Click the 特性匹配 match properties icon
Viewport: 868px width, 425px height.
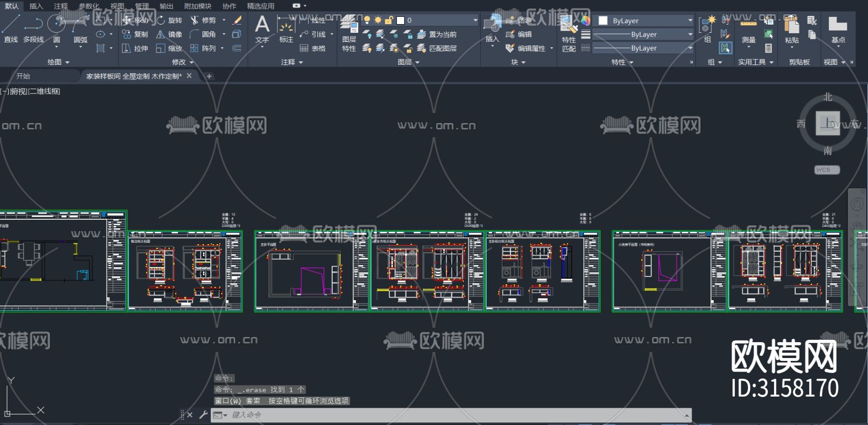tap(569, 33)
